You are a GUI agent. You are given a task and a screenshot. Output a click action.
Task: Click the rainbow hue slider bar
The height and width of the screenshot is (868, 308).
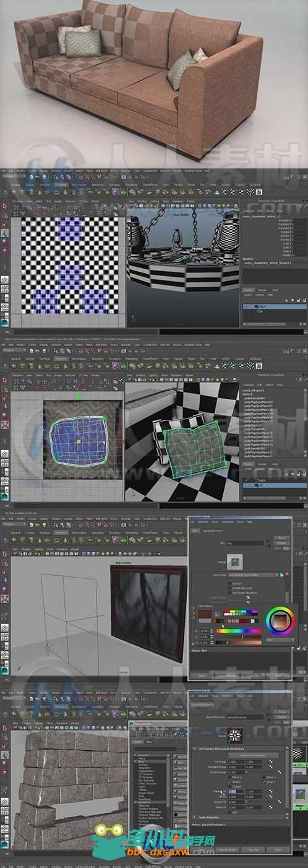coord(240,630)
